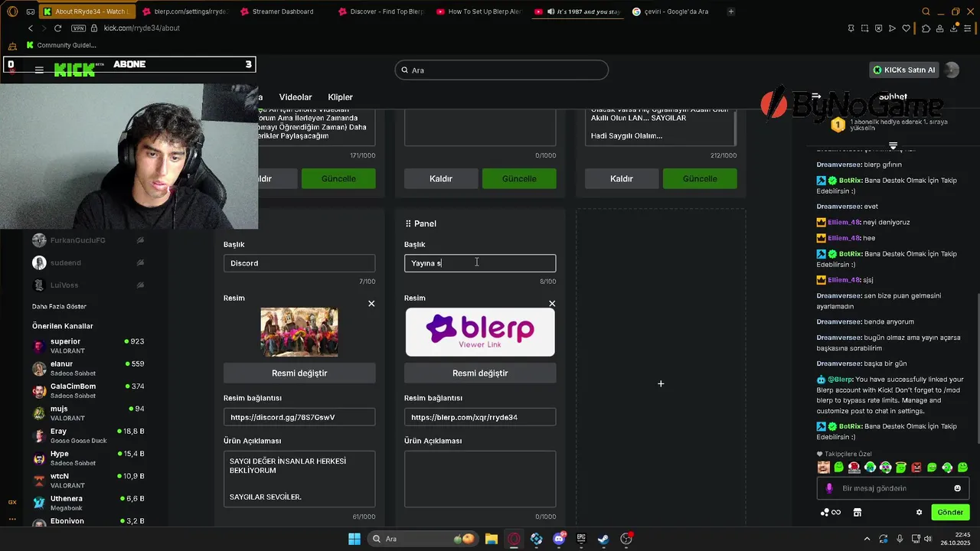Switch to Klipler tab
This screenshot has height=551, width=980.
click(340, 97)
